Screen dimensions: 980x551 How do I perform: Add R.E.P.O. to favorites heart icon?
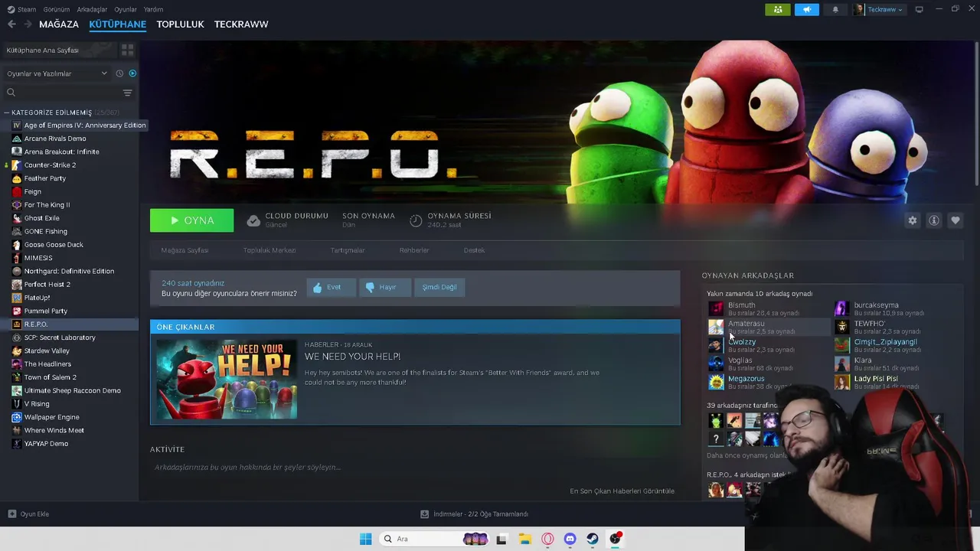click(x=955, y=220)
